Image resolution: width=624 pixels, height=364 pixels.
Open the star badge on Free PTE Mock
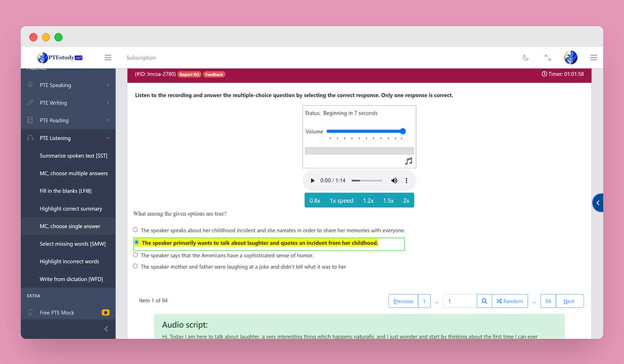(x=106, y=312)
